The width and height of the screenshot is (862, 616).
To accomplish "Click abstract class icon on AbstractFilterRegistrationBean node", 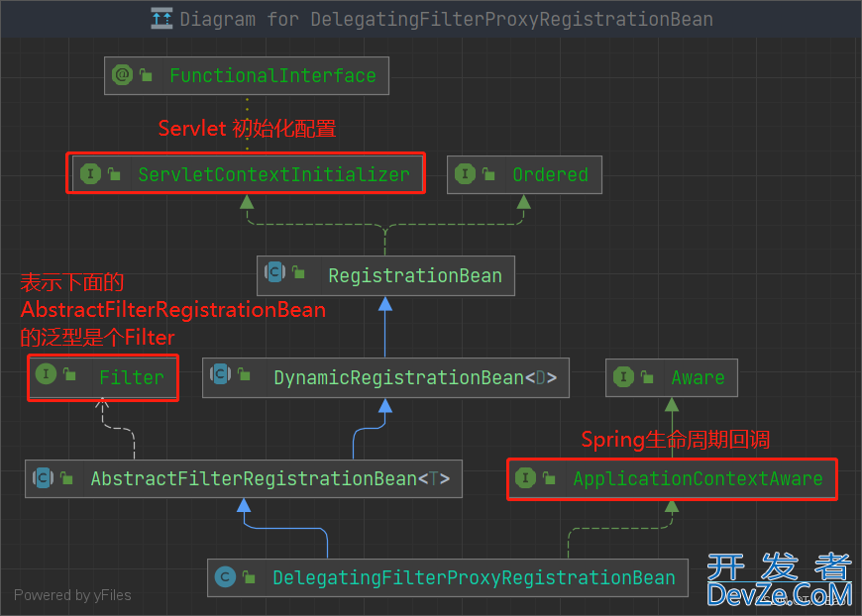I will pos(43,477).
